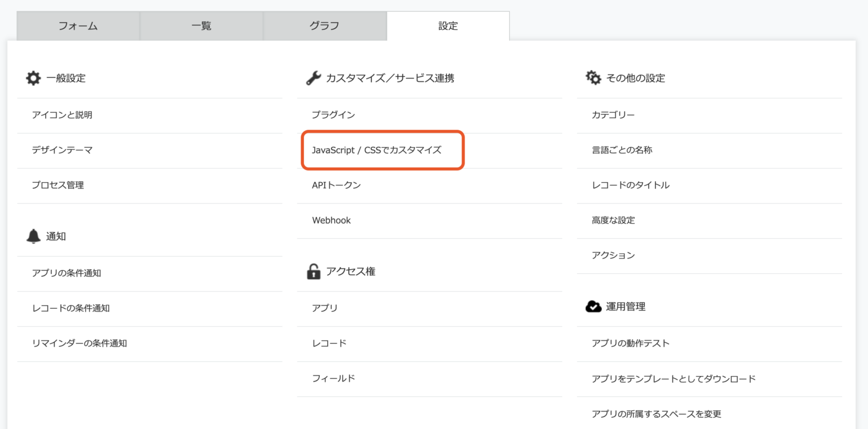This screenshot has width=868, height=429.
Task: Click the gear icon beside 一般設定
Action: pos(33,78)
